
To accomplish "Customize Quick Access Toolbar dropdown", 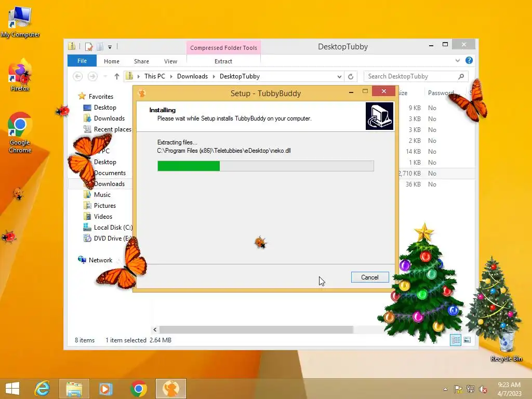I will click(110, 47).
